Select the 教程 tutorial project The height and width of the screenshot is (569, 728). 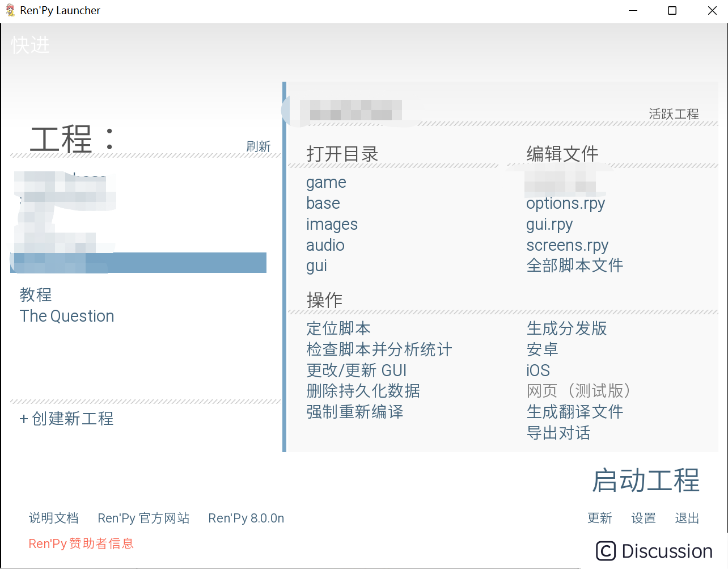point(36,295)
